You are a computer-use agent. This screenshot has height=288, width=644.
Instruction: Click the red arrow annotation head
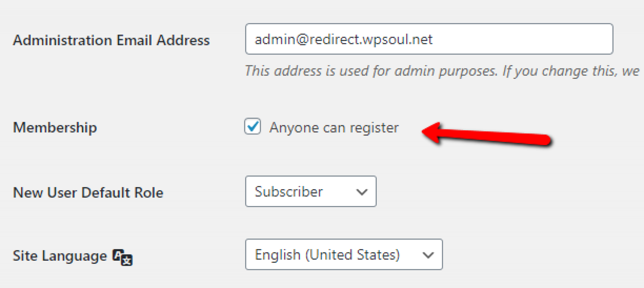[x=433, y=132]
